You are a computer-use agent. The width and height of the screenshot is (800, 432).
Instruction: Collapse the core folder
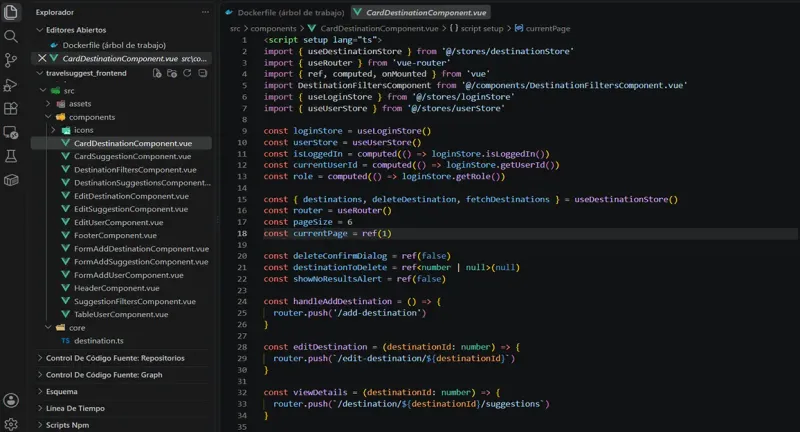48,327
